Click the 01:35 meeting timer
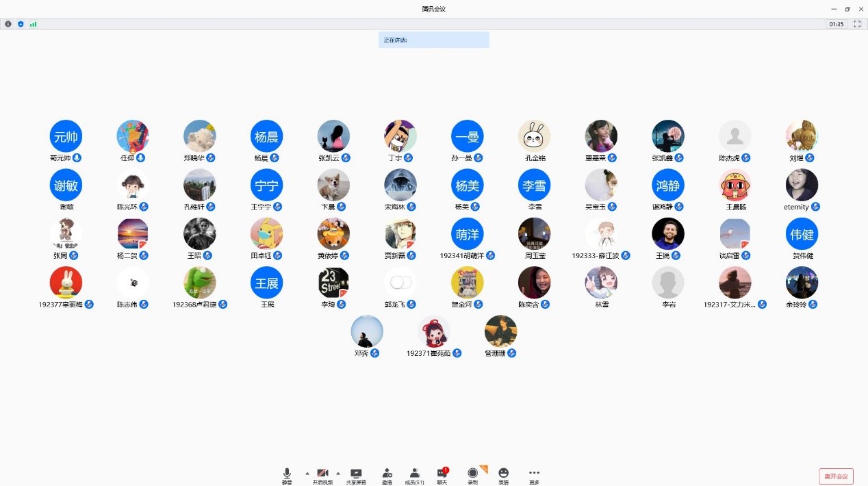 click(x=836, y=24)
